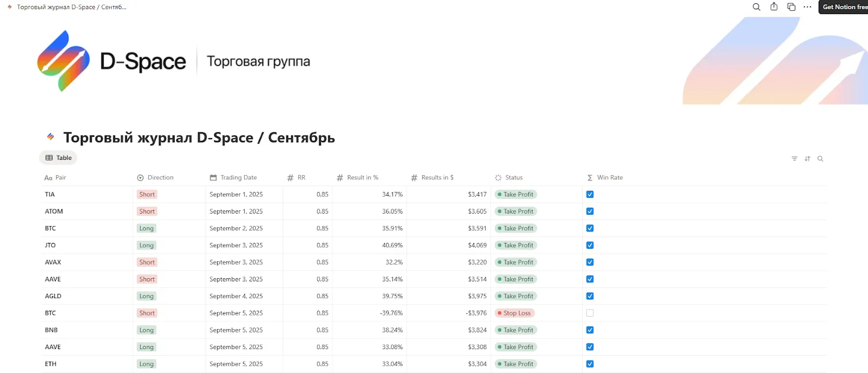Toggle Win Rate checkbox for TIA row
Viewport: 868px width, 373px height.
(x=590, y=194)
